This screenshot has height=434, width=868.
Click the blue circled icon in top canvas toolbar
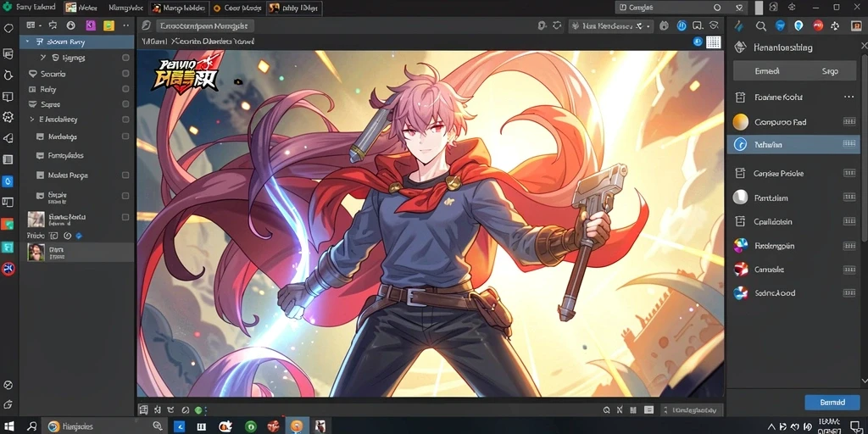click(682, 26)
